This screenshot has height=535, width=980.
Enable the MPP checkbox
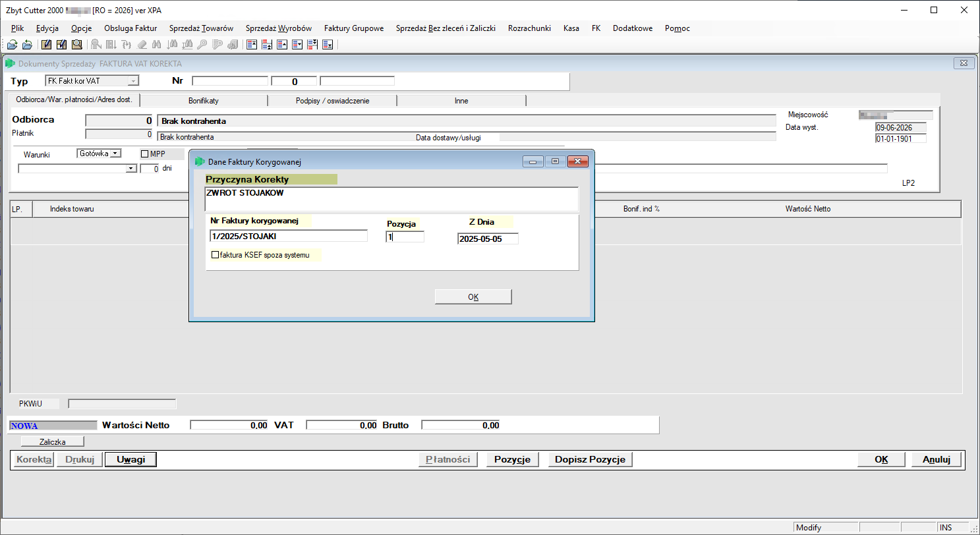tap(145, 154)
